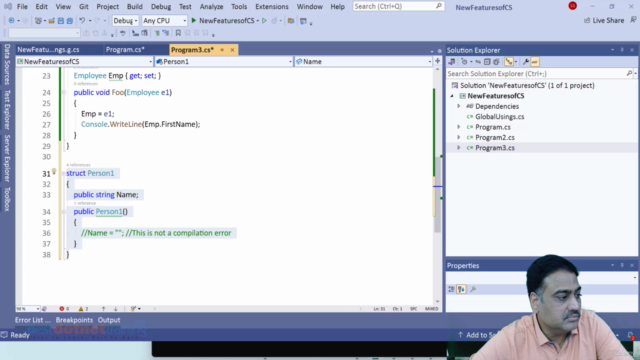Image resolution: width=640 pixels, height=360 pixels.
Task: Expand the Dependencies node
Action: click(x=458, y=106)
